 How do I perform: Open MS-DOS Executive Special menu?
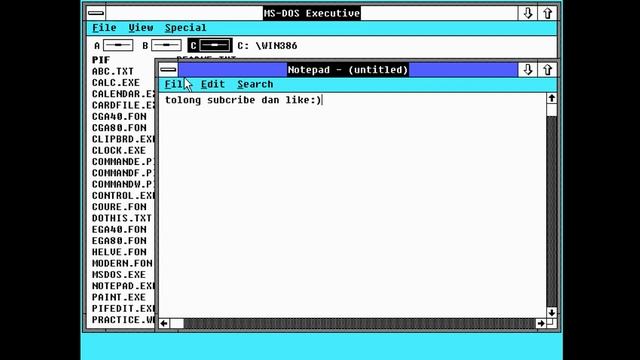(x=186, y=28)
